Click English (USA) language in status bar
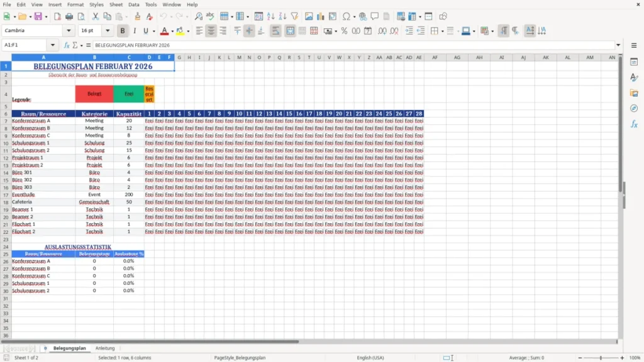The width and height of the screenshot is (644, 362). pyautogui.click(x=370, y=358)
